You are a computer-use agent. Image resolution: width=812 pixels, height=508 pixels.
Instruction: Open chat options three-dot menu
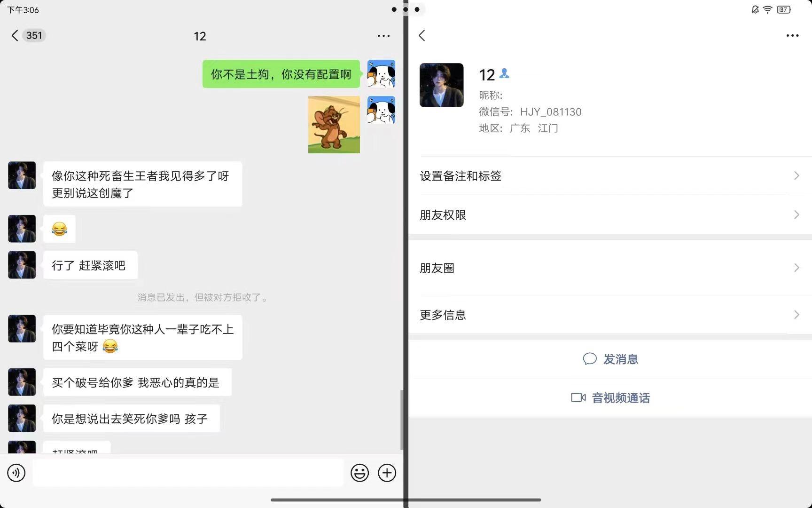coord(383,36)
